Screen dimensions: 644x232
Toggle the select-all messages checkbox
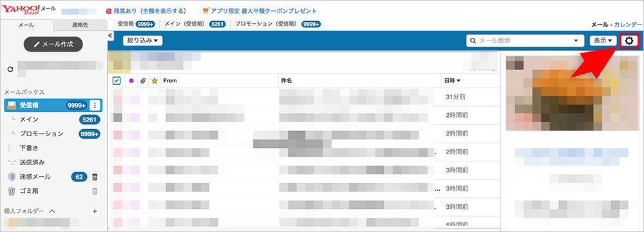[116, 81]
